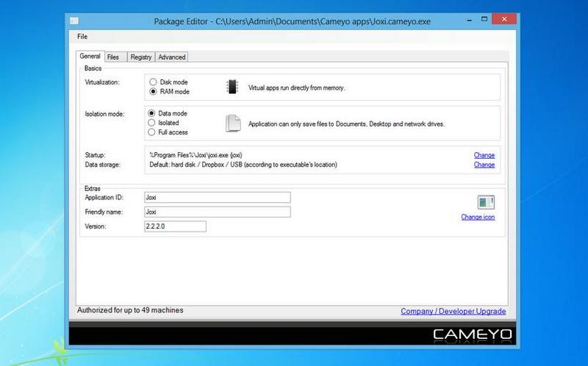Click the Change link for Data storage
588x366 pixels.
click(484, 165)
